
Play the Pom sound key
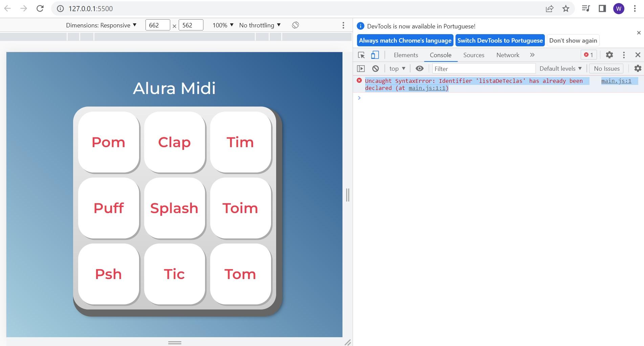pyautogui.click(x=109, y=142)
